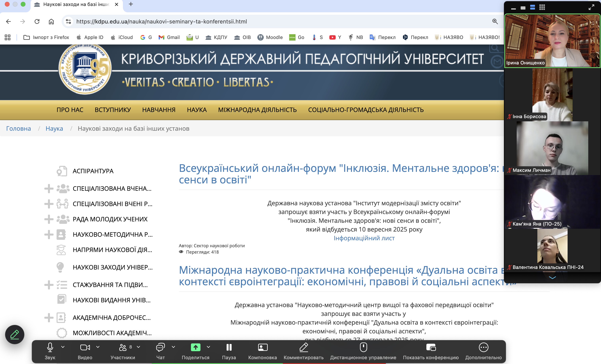Toggle microphone with Звук button
Image resolution: width=601 pixels, height=364 pixels.
click(x=50, y=347)
